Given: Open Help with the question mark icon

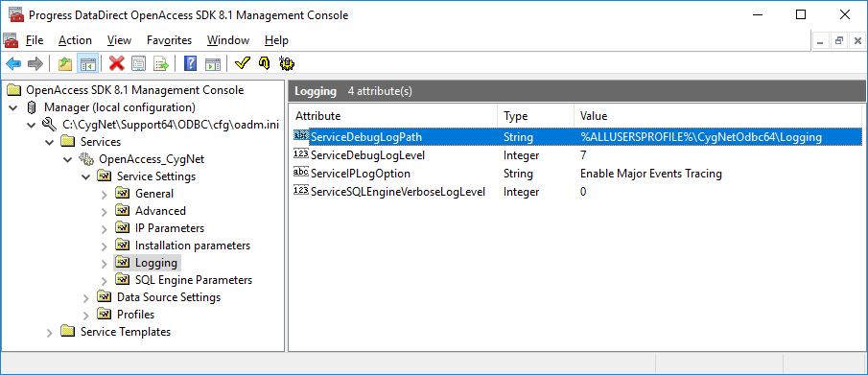Looking at the screenshot, I should click(190, 63).
